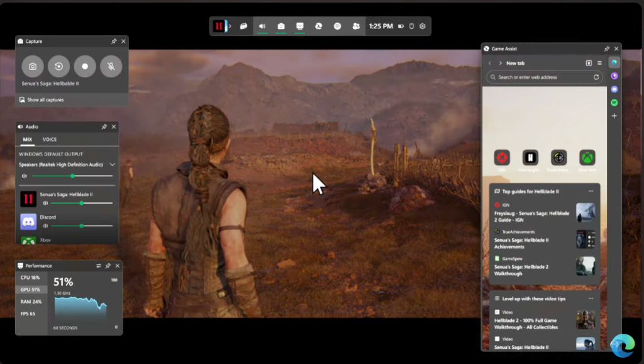Adjust the system output volume slider

(72, 176)
